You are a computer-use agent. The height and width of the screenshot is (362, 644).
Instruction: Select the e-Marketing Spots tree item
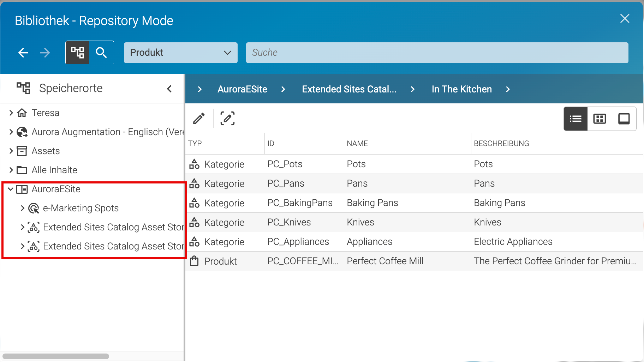click(x=80, y=208)
